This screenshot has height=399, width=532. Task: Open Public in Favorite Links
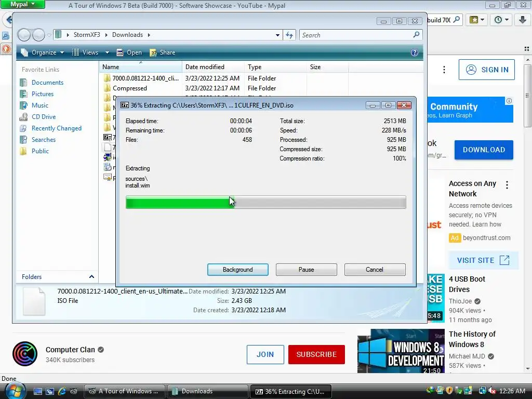(x=40, y=151)
